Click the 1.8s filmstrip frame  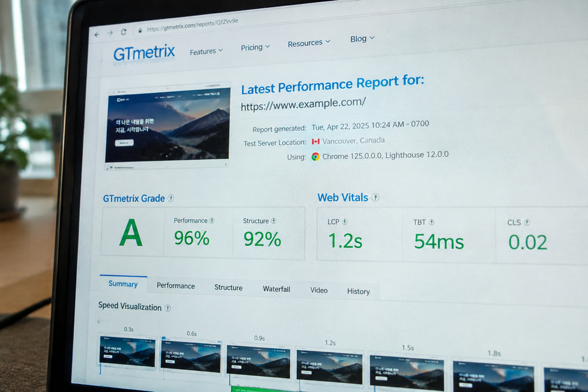point(493,376)
